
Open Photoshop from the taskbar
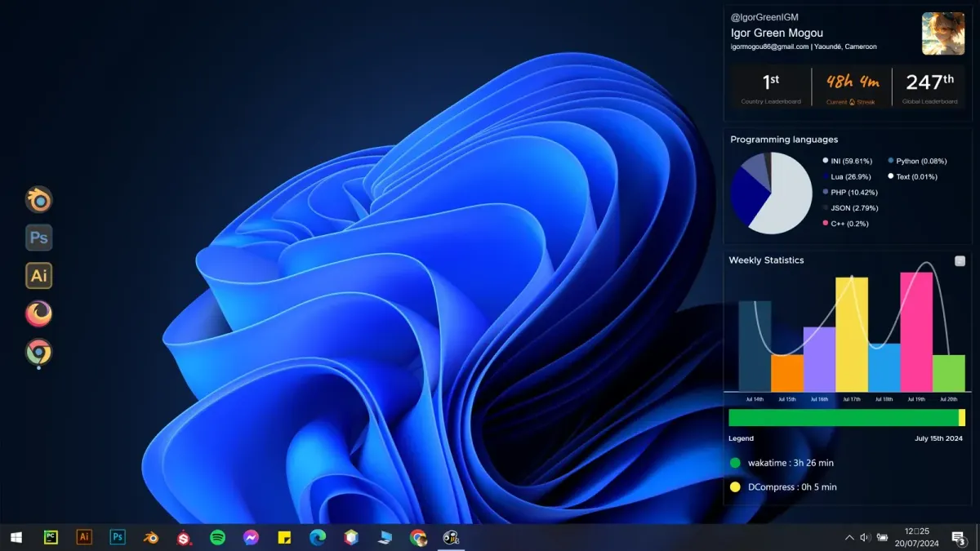[x=118, y=537]
